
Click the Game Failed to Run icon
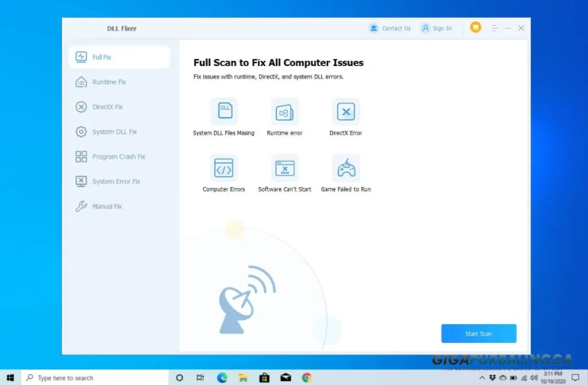tap(345, 168)
